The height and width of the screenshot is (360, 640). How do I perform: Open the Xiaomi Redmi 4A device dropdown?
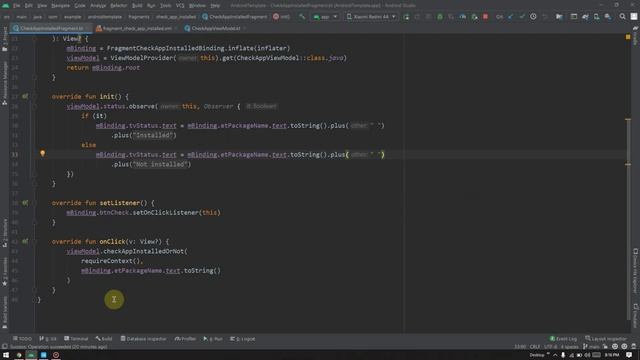click(x=371, y=17)
